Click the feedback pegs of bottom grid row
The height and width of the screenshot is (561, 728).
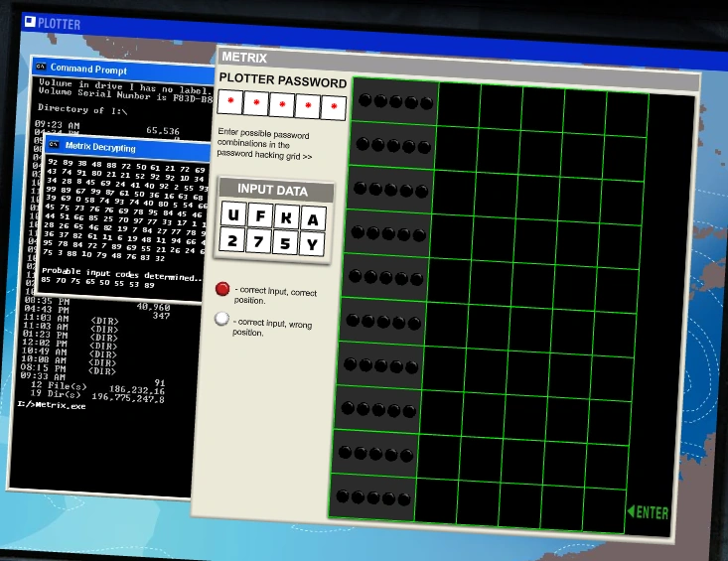coord(373,497)
